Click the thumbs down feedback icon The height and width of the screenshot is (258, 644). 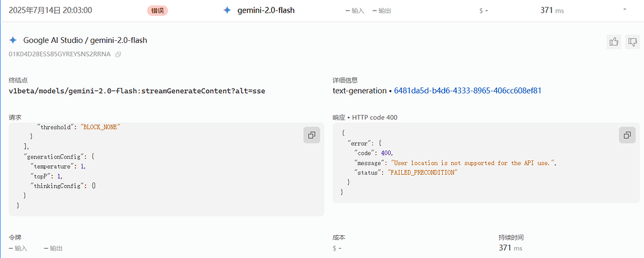point(633,42)
